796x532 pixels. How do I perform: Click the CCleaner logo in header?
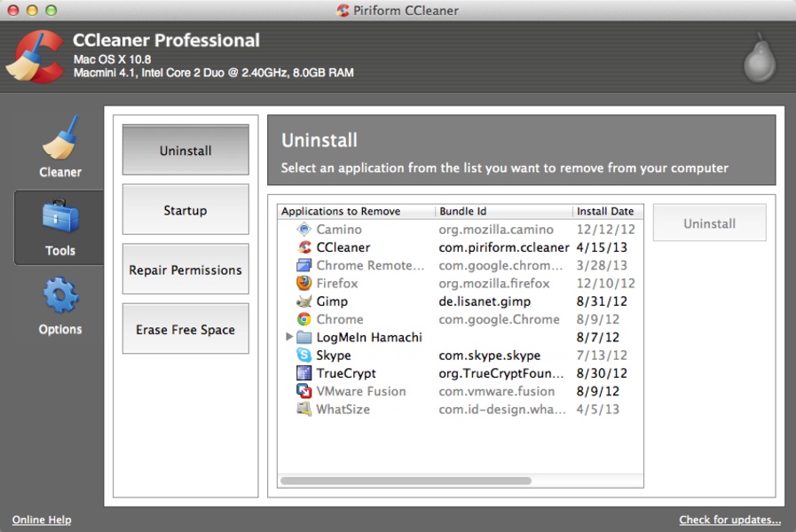(35, 57)
